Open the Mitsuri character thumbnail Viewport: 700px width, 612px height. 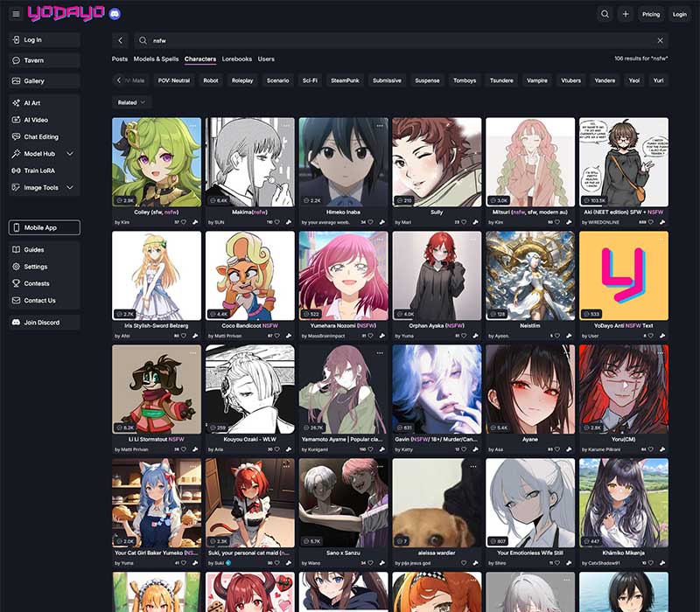click(x=530, y=162)
